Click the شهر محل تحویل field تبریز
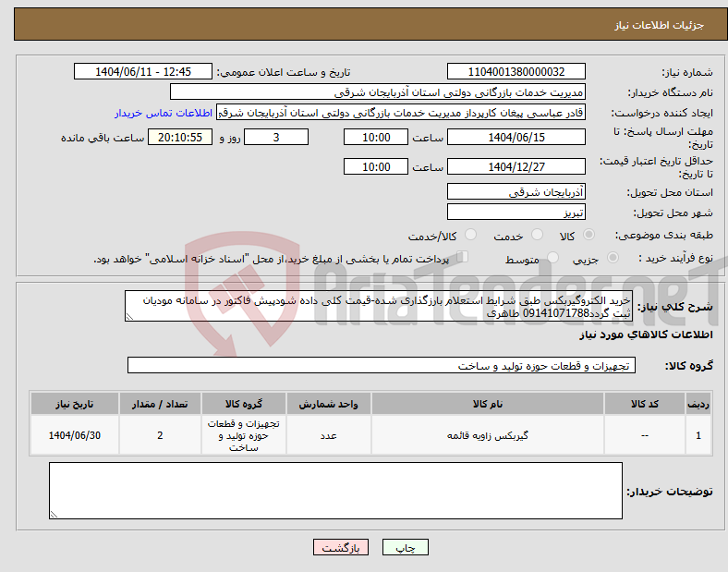This screenshot has width=728, height=572. (x=516, y=213)
